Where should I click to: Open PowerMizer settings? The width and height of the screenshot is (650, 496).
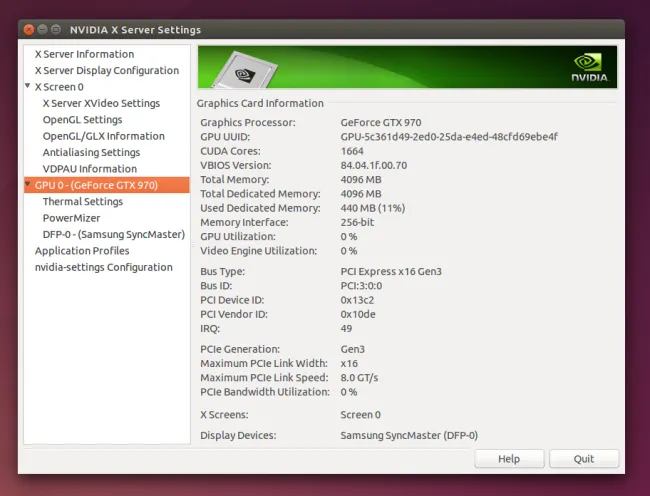coord(70,217)
